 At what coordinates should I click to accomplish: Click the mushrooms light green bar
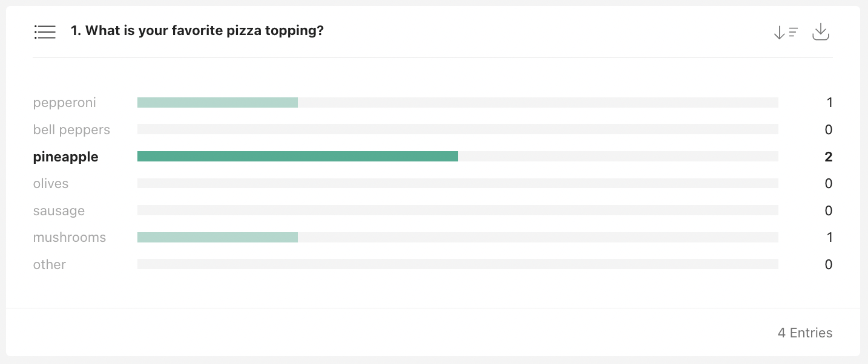pyautogui.click(x=217, y=238)
